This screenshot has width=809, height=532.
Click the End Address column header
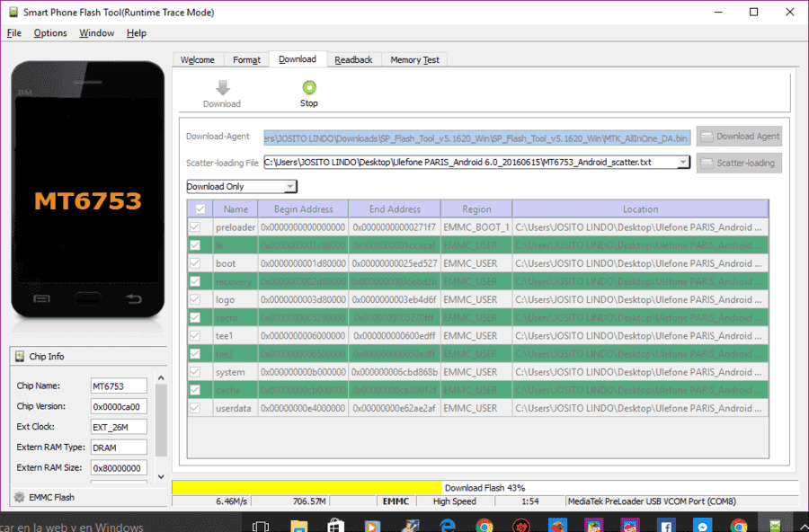tap(395, 209)
